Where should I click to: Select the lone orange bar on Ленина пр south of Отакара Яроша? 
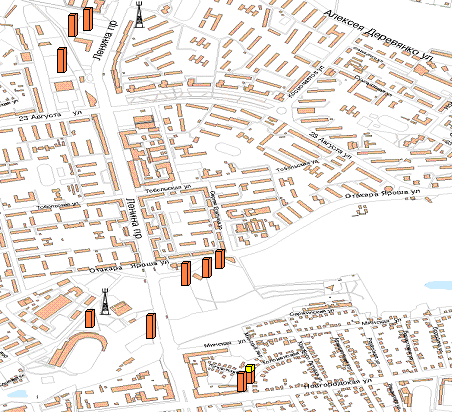click(x=151, y=326)
